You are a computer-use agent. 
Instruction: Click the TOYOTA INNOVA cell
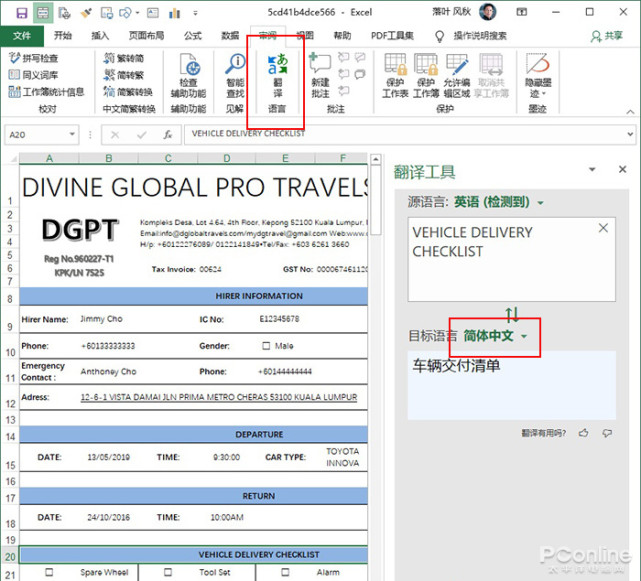coord(343,457)
